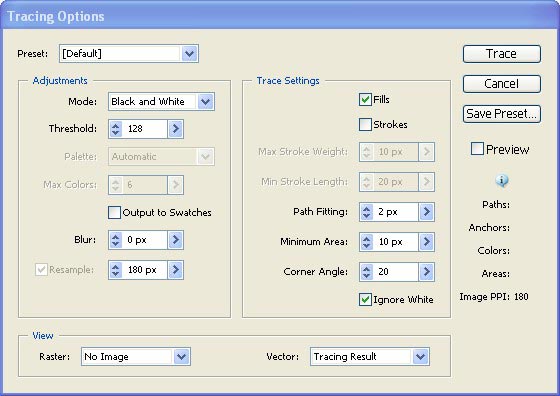This screenshot has width=560, height=396.
Task: Open the Path Fitting popup arrow
Action: [426, 212]
